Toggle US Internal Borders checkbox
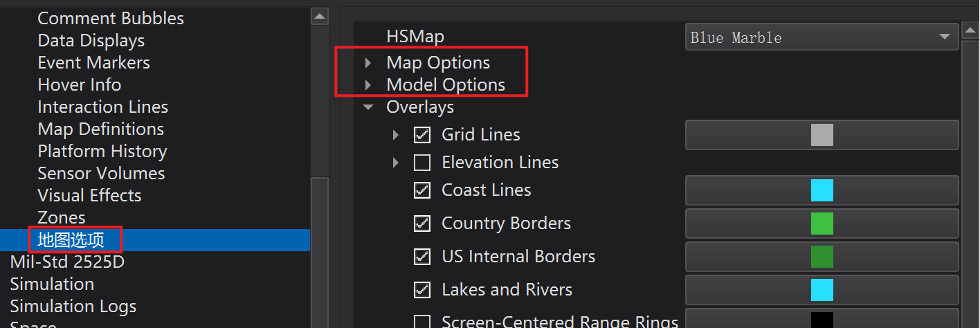 click(x=422, y=257)
